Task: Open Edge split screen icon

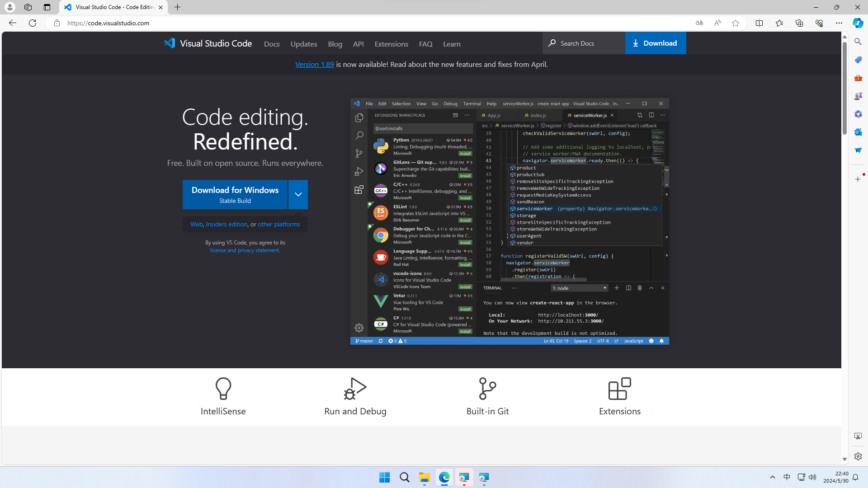Action: [759, 23]
